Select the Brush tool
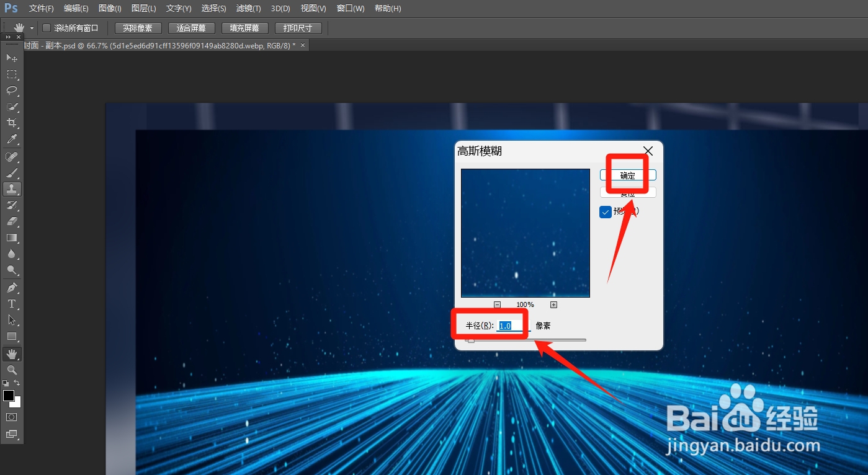This screenshot has width=868, height=475. pyautogui.click(x=12, y=173)
